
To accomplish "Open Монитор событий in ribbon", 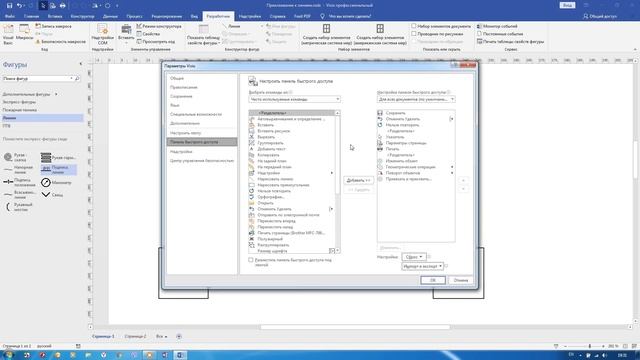I will point(497,26).
